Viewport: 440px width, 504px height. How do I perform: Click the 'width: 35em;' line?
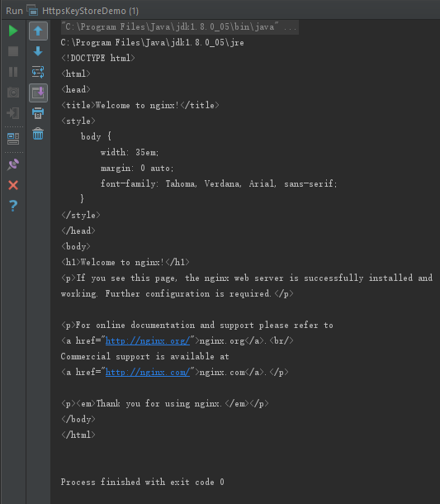pos(130,152)
